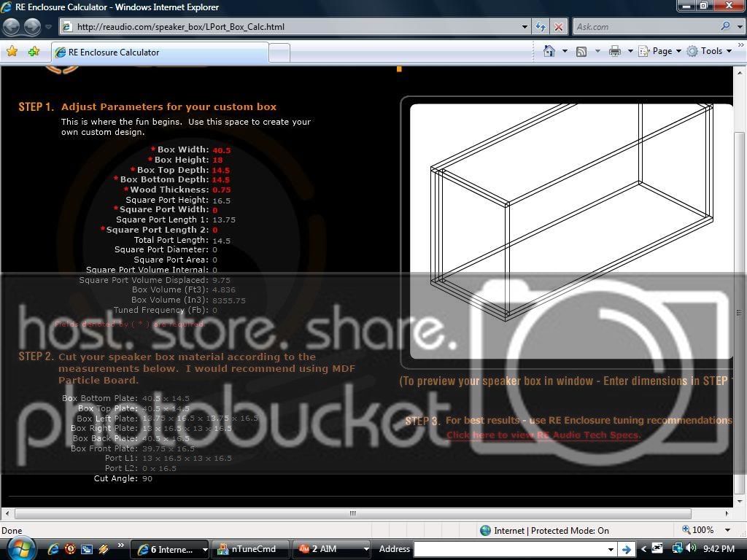Expand the address bar history dropdown
Screen dimensions: 747x560
point(525,27)
